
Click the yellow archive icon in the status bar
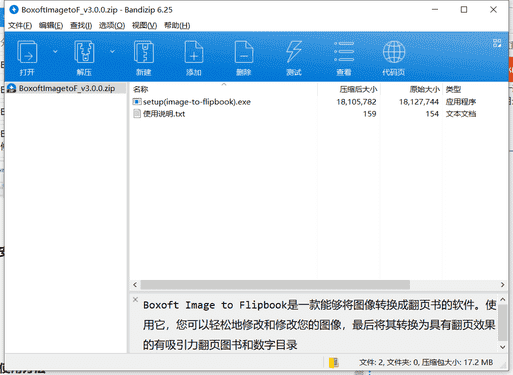(334, 363)
